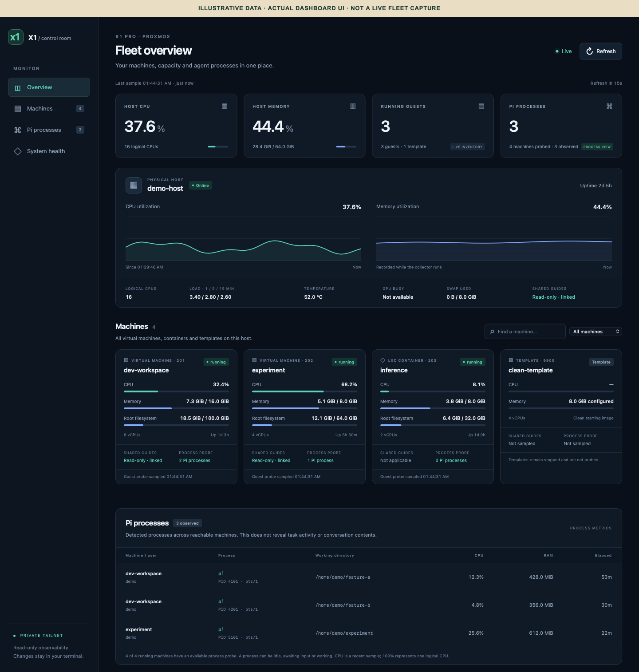Click the System health diamond icon

pos(18,151)
